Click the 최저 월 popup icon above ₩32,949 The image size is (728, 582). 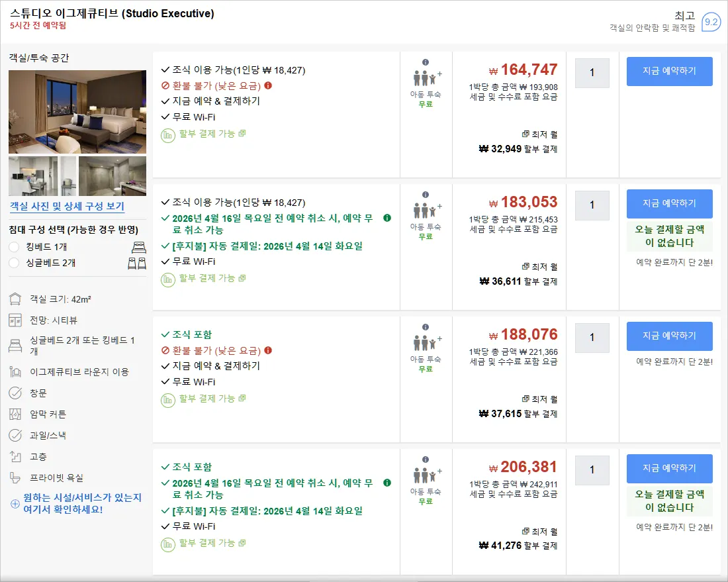coord(525,134)
